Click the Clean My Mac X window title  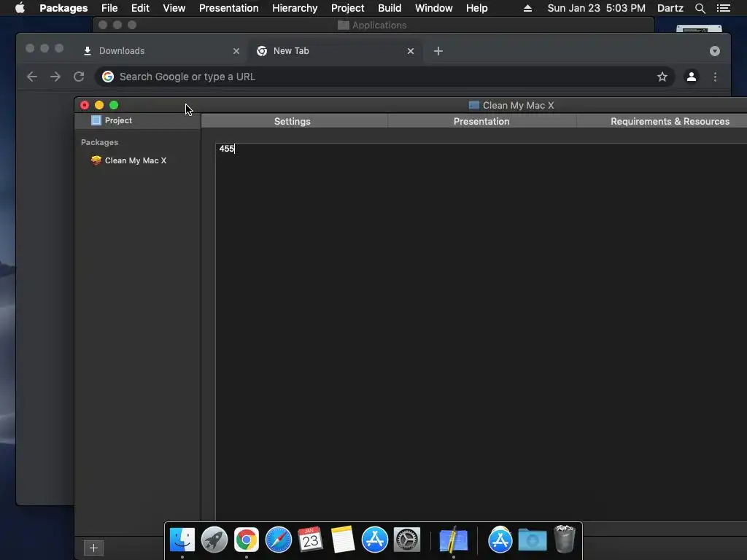tap(518, 105)
